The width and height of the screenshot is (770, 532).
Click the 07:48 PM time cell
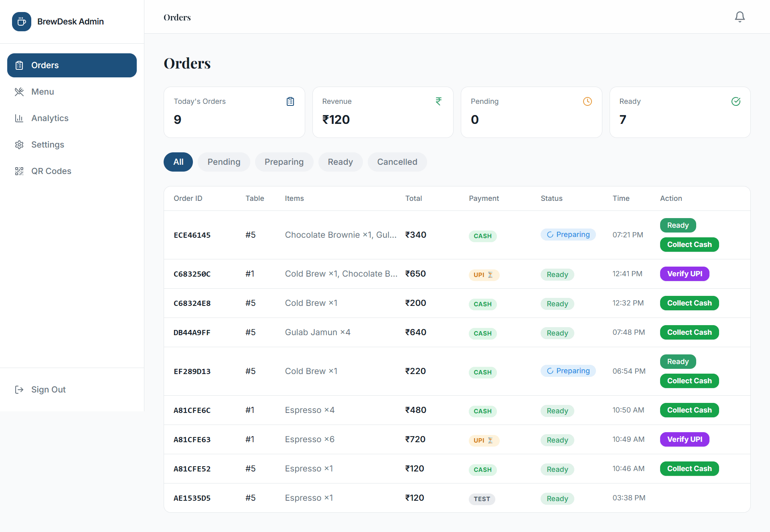[629, 332]
